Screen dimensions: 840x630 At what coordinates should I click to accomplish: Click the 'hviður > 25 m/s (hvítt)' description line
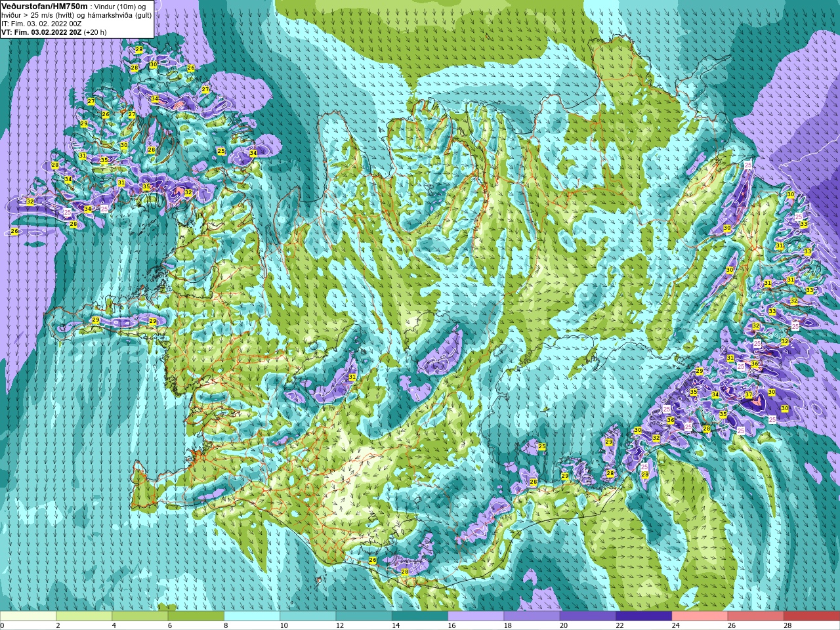tap(76, 15)
